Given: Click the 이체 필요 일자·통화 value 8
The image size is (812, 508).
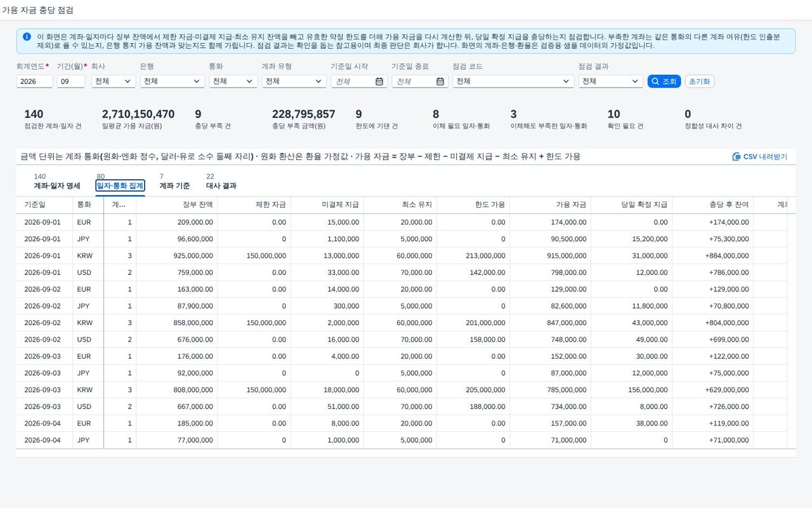Looking at the screenshot, I should point(436,114).
